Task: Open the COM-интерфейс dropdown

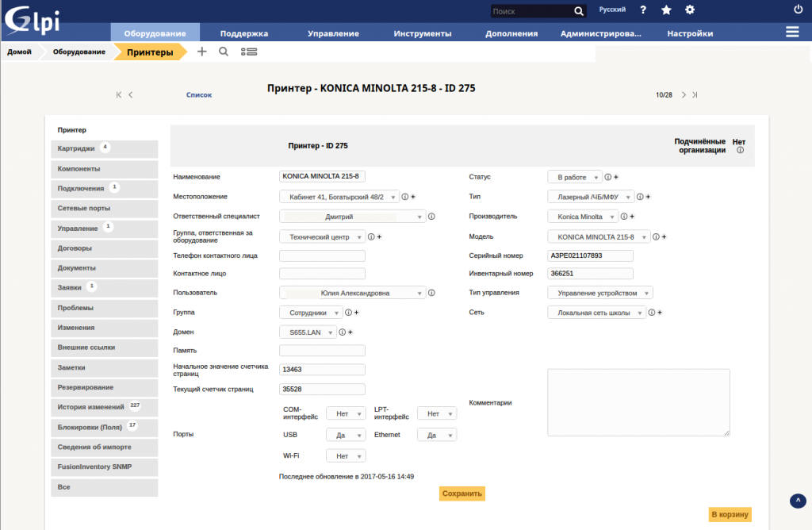Action: coord(346,413)
